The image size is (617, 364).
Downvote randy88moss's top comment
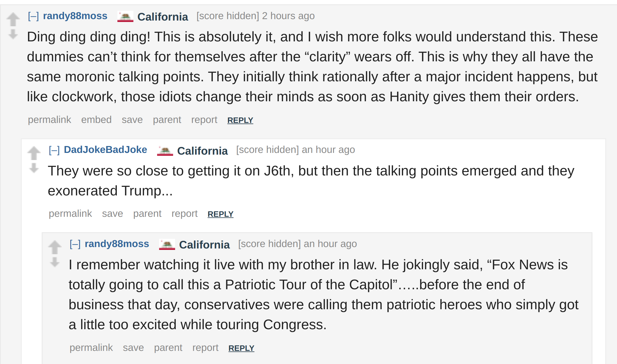(13, 34)
